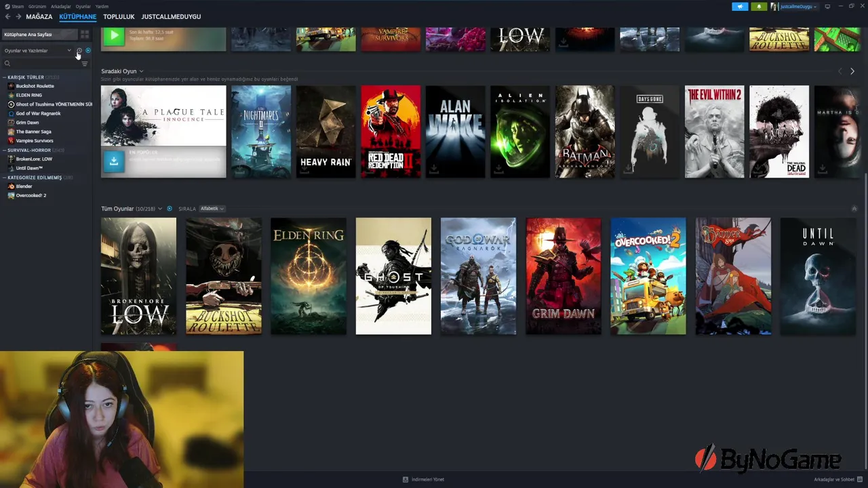The image size is (868, 488).
Task: Collapse the KARIŞIK TÜRLER category
Action: 4,77
